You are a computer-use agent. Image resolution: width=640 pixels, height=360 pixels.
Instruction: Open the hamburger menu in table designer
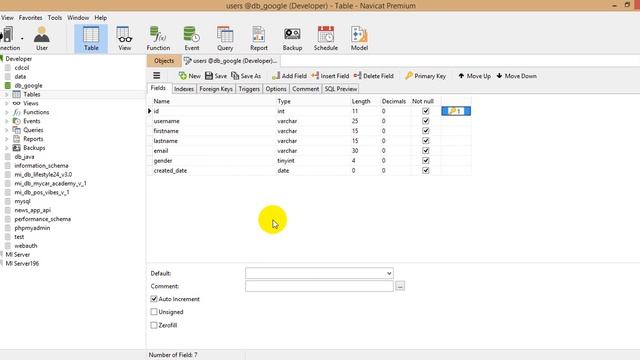156,76
